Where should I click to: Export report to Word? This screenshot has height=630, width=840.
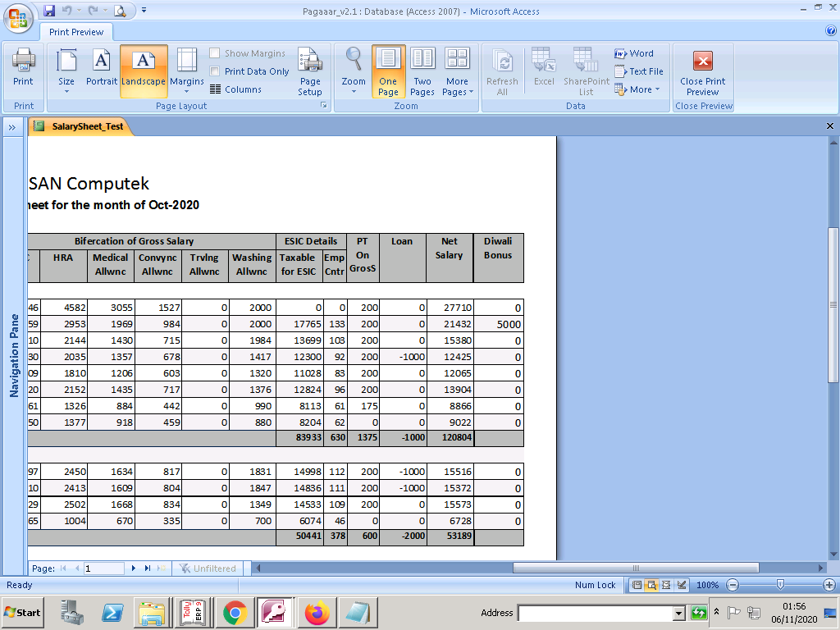(634, 53)
